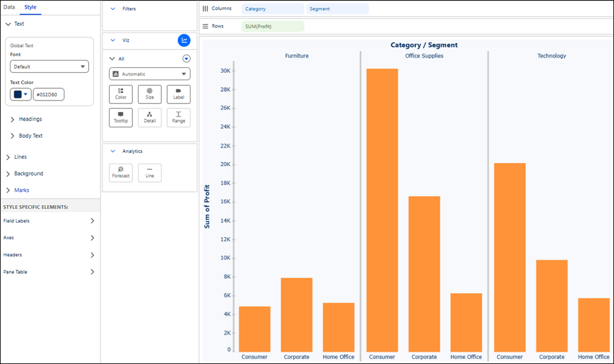Viewport: 614px width, 364px height.
Task: Click the 30K axis label
Action: coord(226,71)
